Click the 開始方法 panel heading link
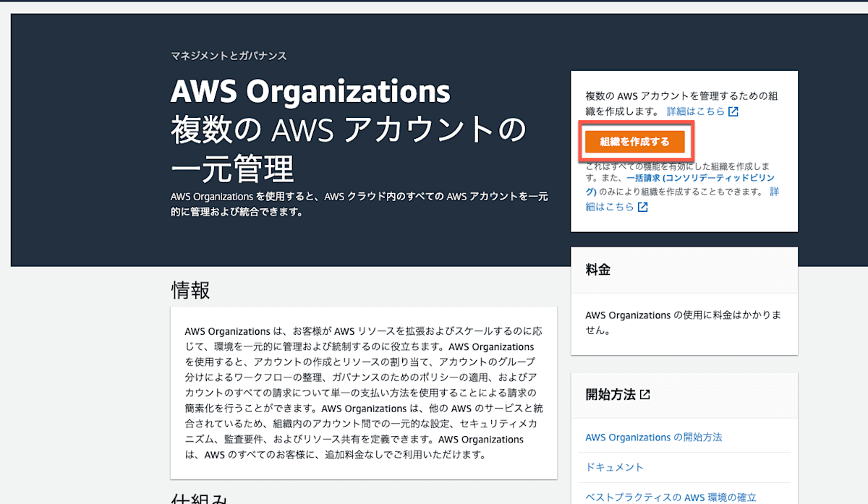 (610, 394)
